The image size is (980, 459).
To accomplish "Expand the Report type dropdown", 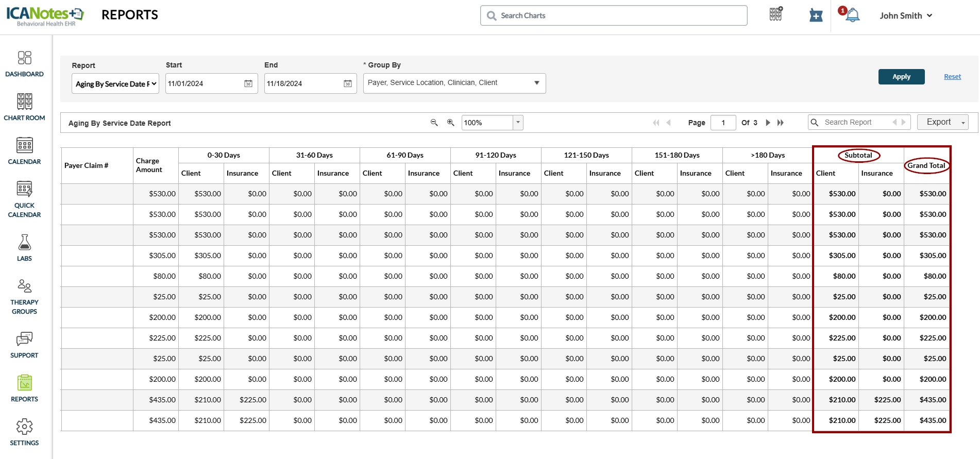I will (115, 83).
